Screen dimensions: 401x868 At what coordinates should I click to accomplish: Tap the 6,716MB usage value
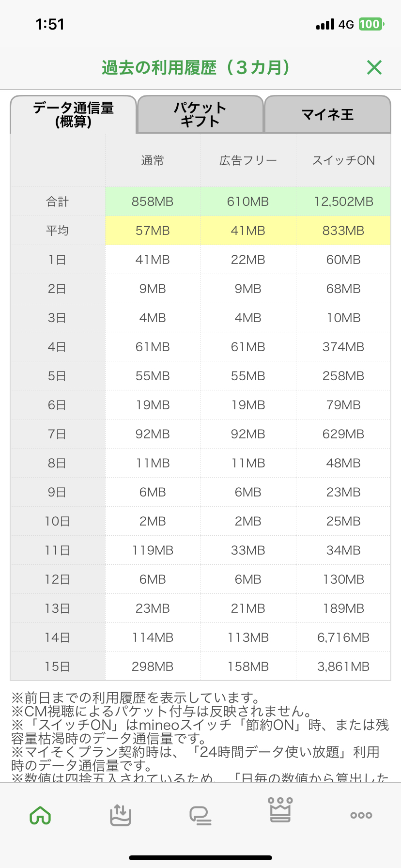point(343,637)
